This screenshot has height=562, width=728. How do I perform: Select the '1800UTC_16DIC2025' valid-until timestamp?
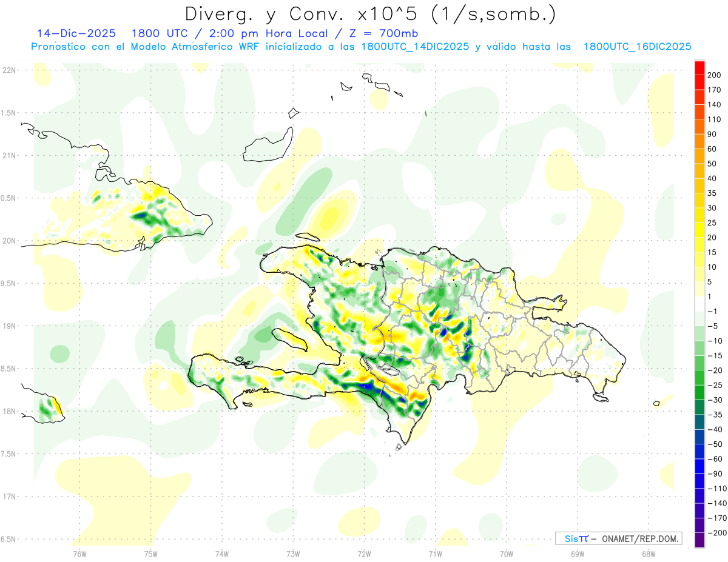coord(637,47)
